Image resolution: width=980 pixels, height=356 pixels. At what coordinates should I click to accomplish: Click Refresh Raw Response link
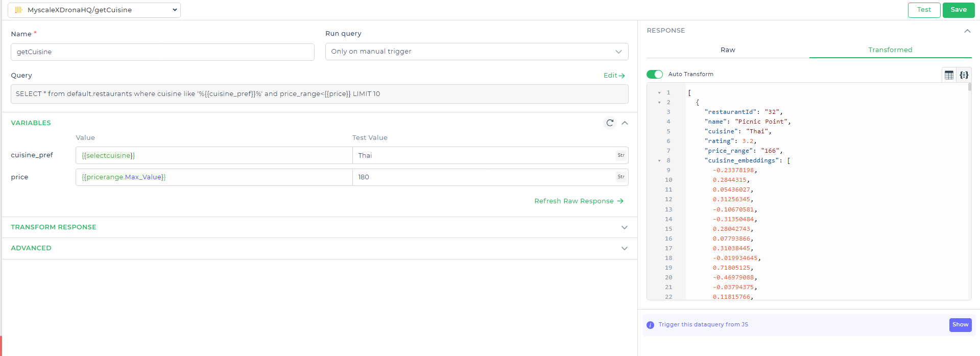coord(579,201)
